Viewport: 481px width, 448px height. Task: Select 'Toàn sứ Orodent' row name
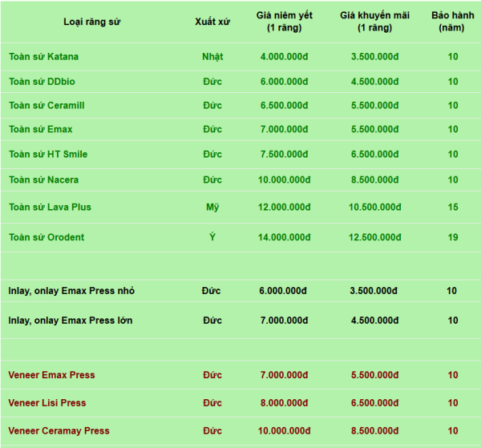tap(46, 237)
